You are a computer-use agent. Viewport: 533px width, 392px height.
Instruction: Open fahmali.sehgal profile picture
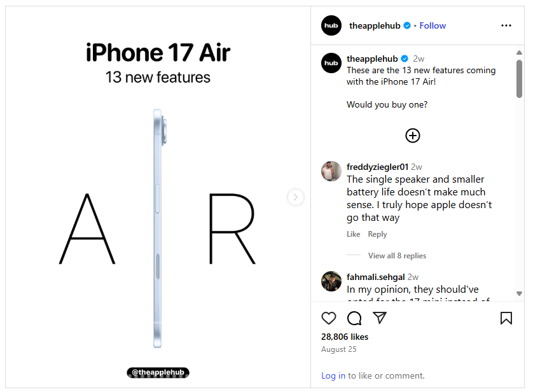click(331, 281)
